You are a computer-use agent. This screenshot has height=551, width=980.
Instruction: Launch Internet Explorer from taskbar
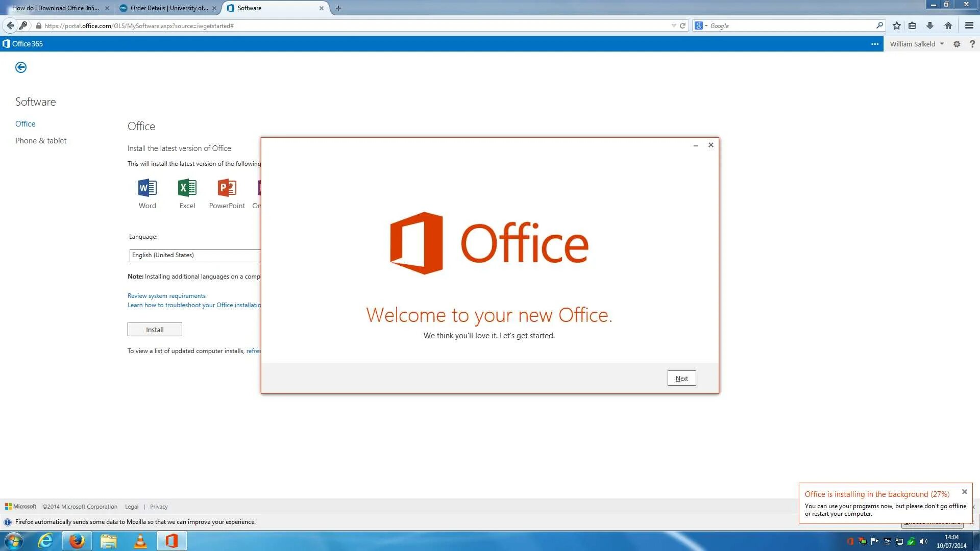(x=46, y=541)
